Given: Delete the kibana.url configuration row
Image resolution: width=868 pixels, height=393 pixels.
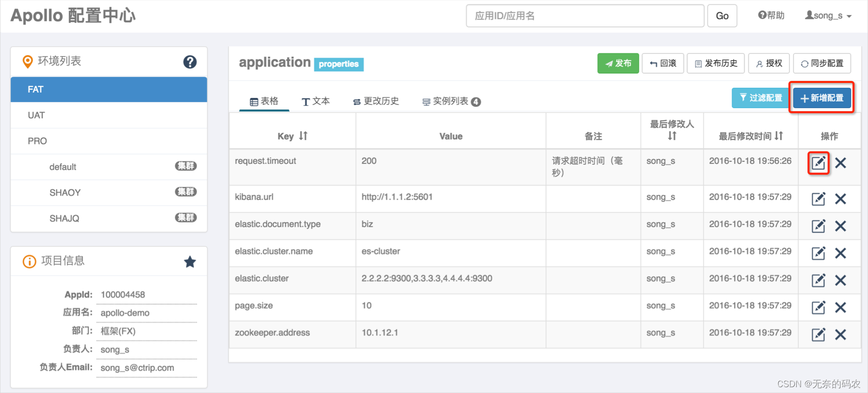Looking at the screenshot, I should point(841,199).
